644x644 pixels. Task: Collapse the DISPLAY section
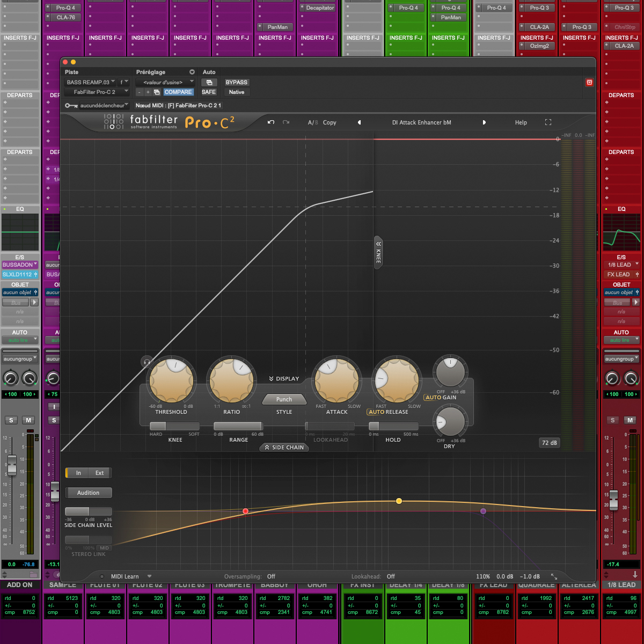point(284,378)
